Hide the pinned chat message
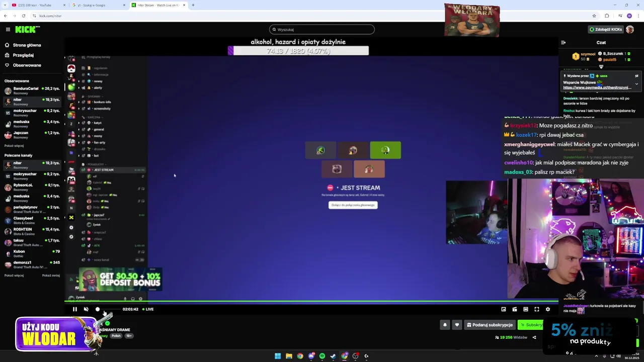644x362 pixels. click(636, 76)
